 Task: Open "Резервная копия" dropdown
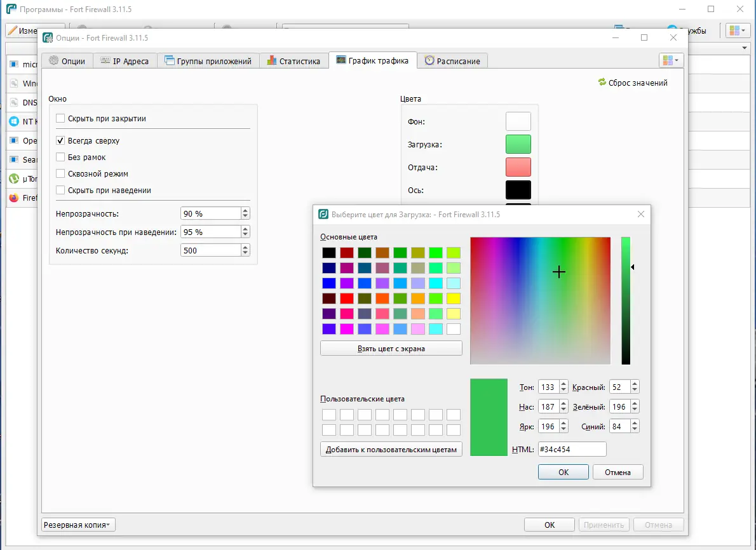pyautogui.click(x=78, y=525)
